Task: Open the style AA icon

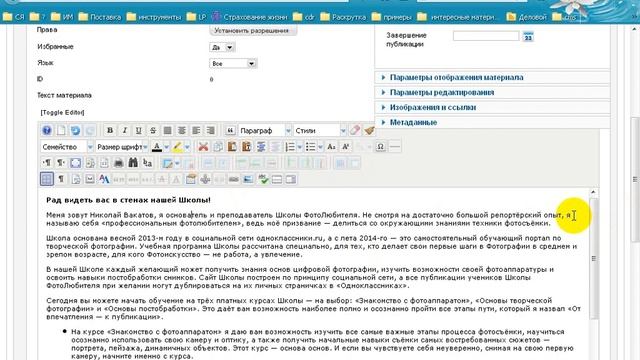Action: (x=104, y=179)
